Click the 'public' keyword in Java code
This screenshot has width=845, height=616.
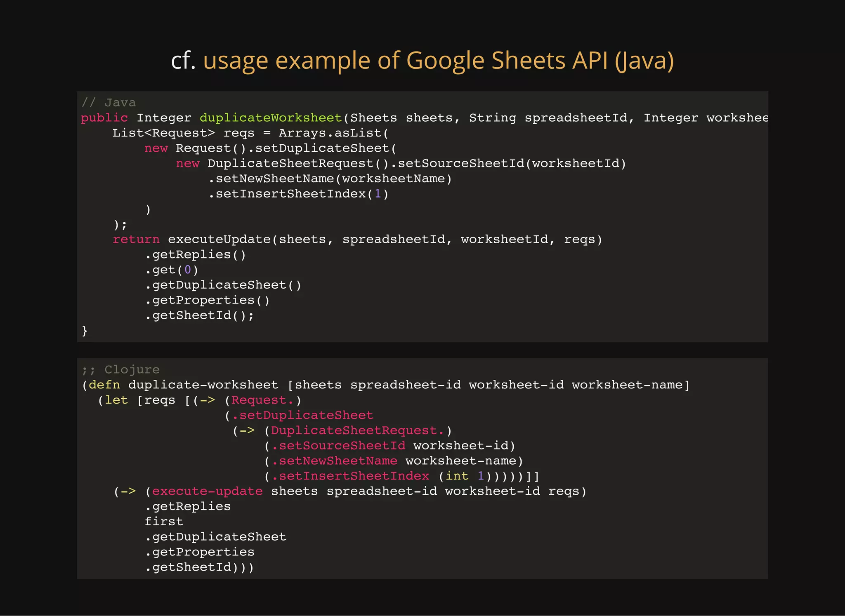tap(104, 118)
